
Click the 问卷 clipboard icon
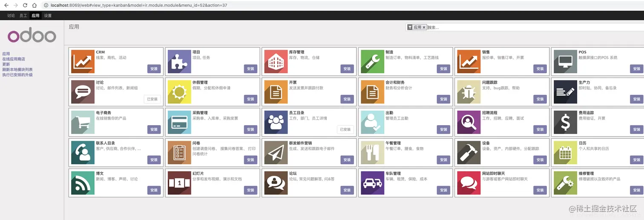coord(179,153)
